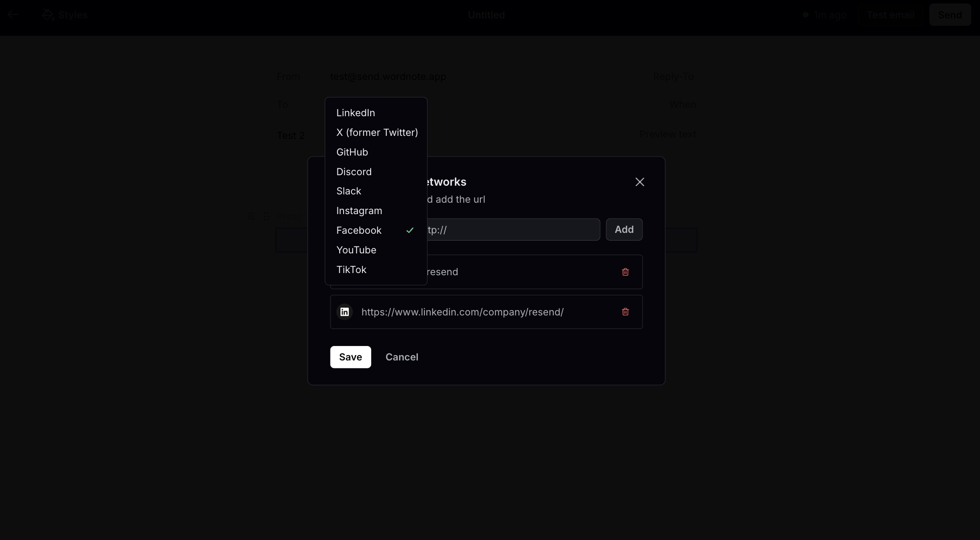Cancel the social networks dialog
Viewport: 980px width, 540px height.
[x=402, y=357]
